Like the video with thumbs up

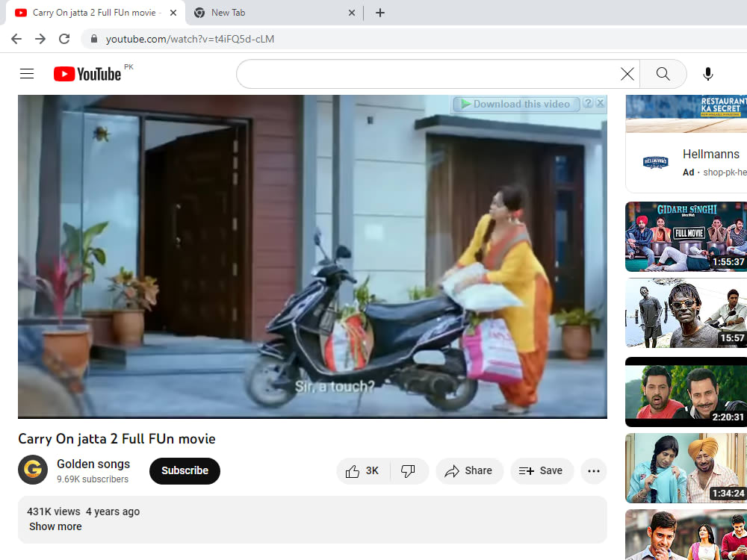[x=363, y=471]
